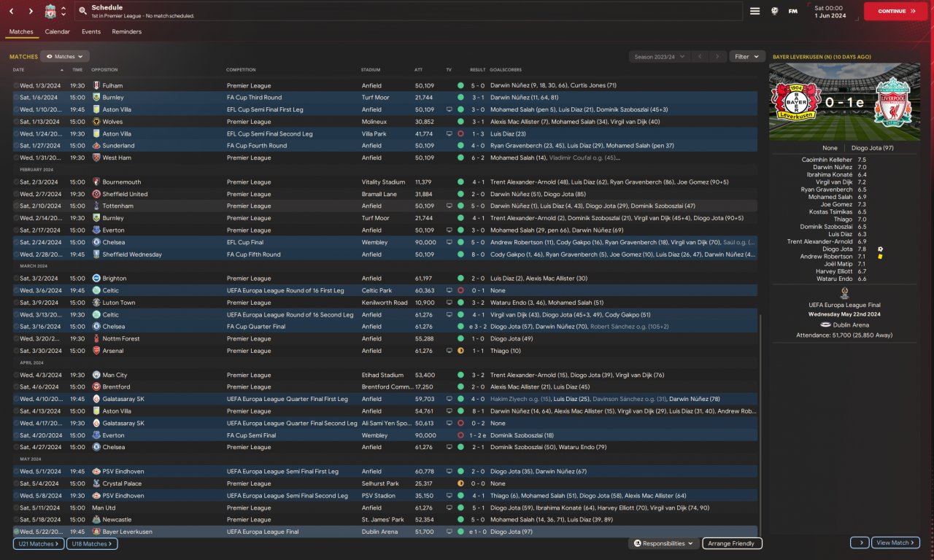
Task: Select the Brentford match row
Action: 385,387
